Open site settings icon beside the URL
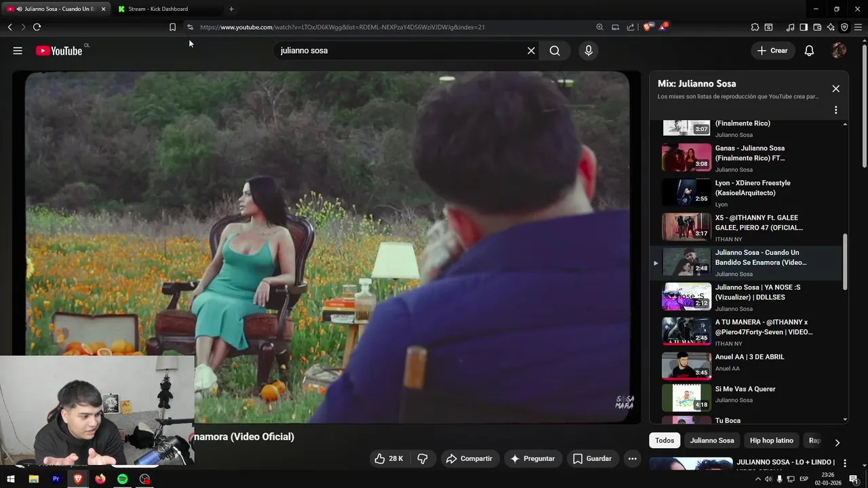868x488 pixels. [190, 27]
